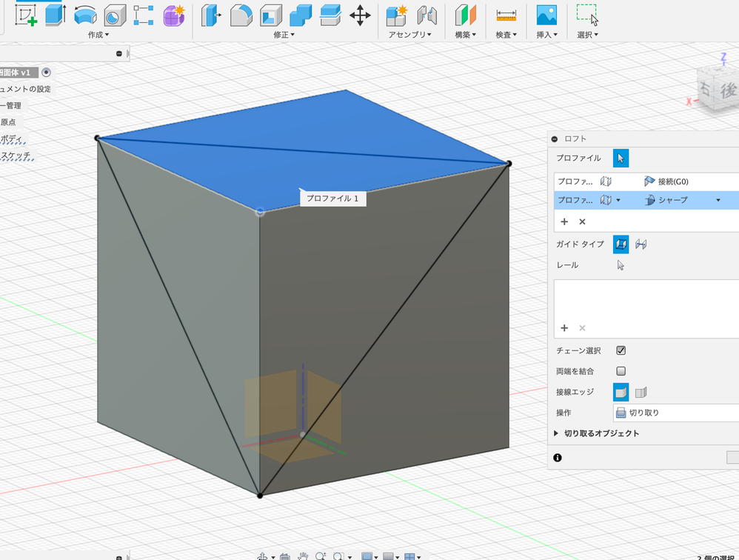739x560 pixels.
Task: Select the Extrude tool in toolbar
Action: (56, 15)
